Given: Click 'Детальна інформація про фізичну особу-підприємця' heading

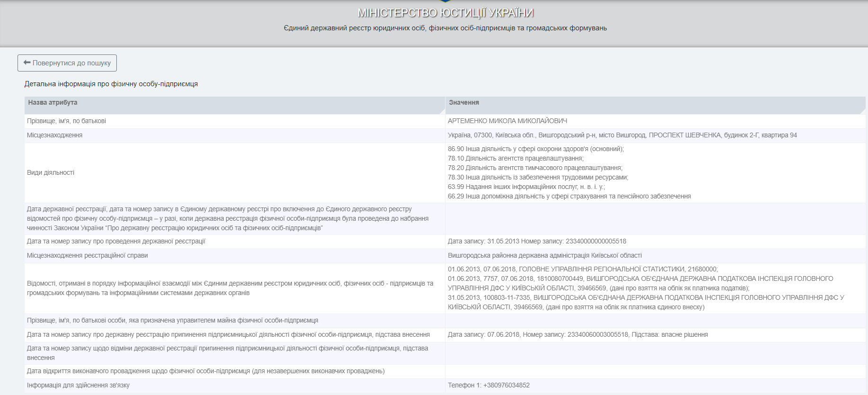Looking at the screenshot, I should (111, 84).
